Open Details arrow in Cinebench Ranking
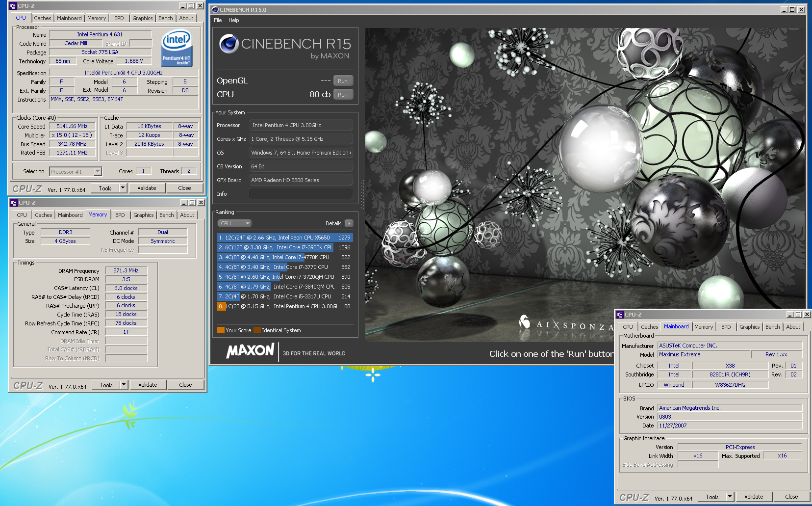 tap(349, 223)
